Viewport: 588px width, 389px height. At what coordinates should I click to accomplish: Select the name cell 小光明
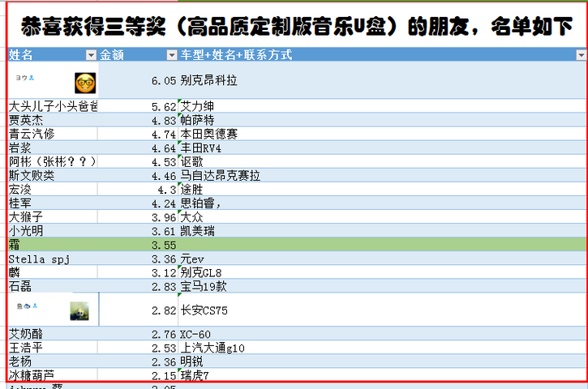pos(53,231)
